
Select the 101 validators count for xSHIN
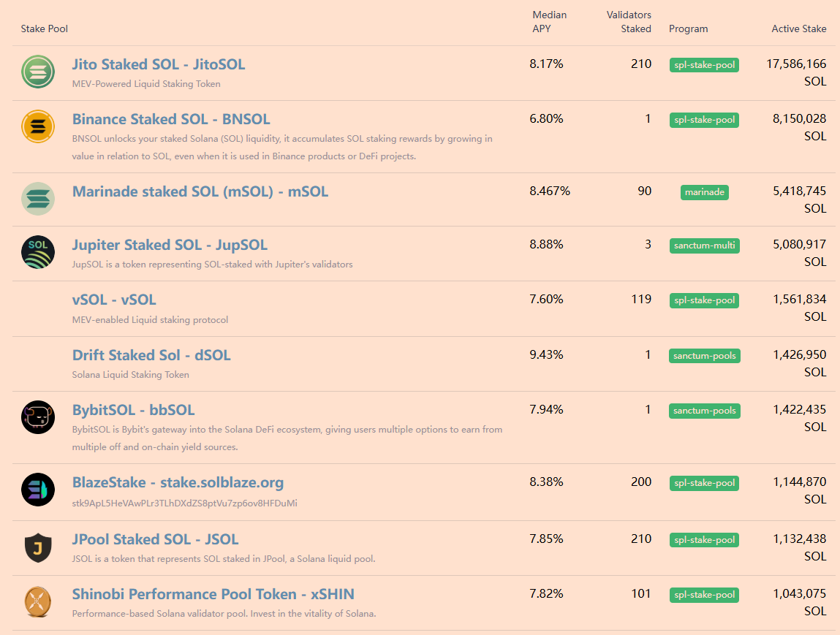[x=641, y=594]
